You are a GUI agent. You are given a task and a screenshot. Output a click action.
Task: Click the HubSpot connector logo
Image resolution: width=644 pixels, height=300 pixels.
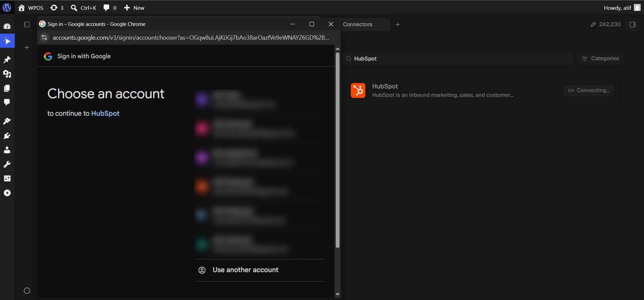[358, 90]
